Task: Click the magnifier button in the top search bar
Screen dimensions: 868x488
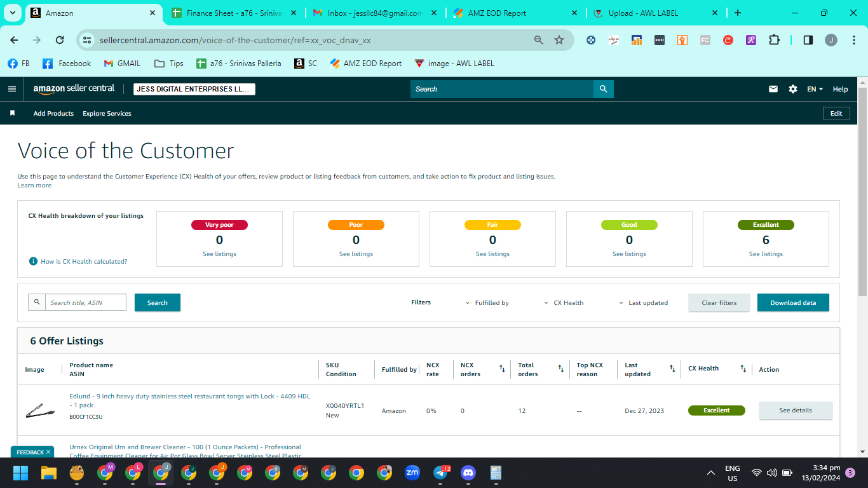Action: pyautogui.click(x=603, y=89)
